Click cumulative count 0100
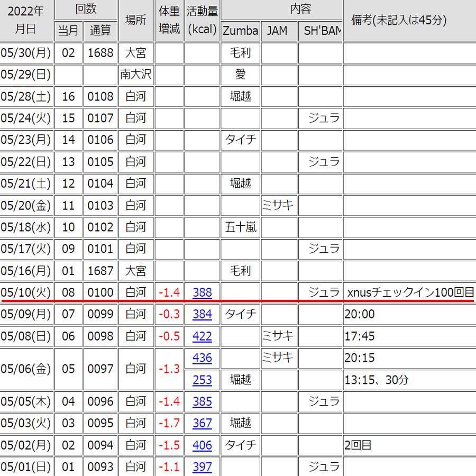The height and width of the screenshot is (476, 476). point(100,292)
